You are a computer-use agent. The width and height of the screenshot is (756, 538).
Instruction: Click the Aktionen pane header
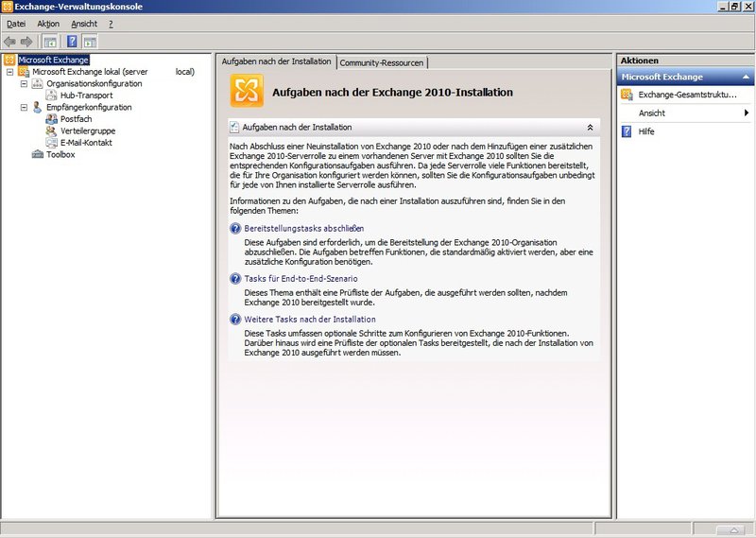(685, 61)
